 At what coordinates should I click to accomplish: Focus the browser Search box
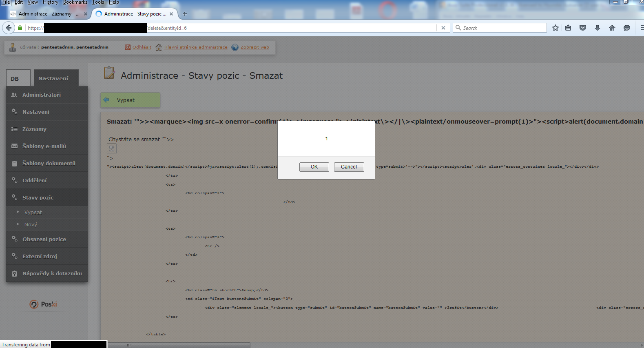[500, 28]
